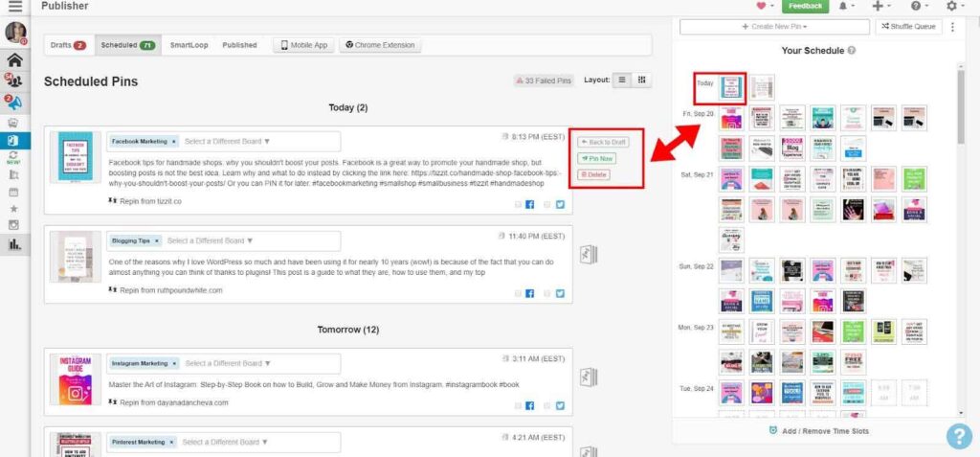Tick the Facebook checkbox on the Facebook Marketing pin
This screenshot has width=980, height=457.
[x=518, y=205]
